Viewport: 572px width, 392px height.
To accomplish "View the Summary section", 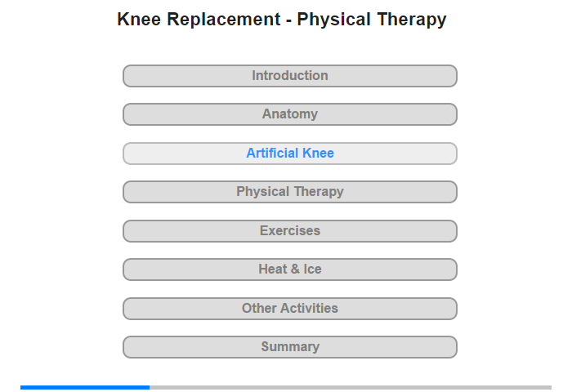I will [x=289, y=347].
